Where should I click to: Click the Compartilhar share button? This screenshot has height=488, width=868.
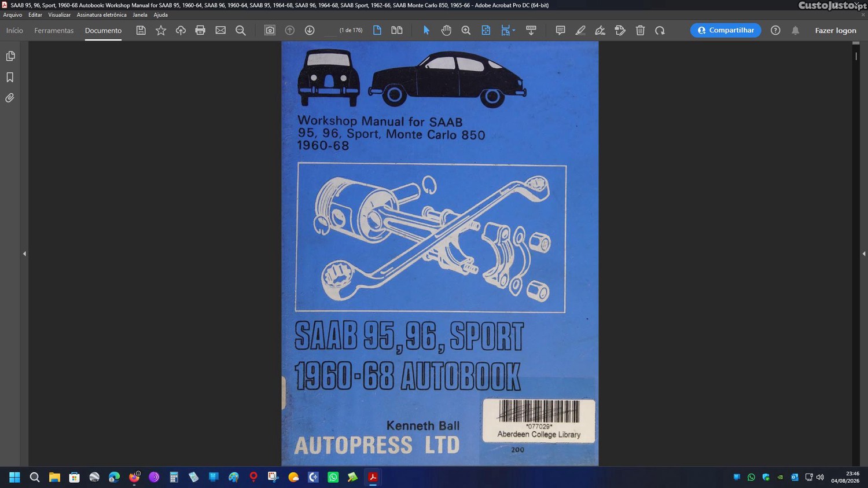coord(726,30)
